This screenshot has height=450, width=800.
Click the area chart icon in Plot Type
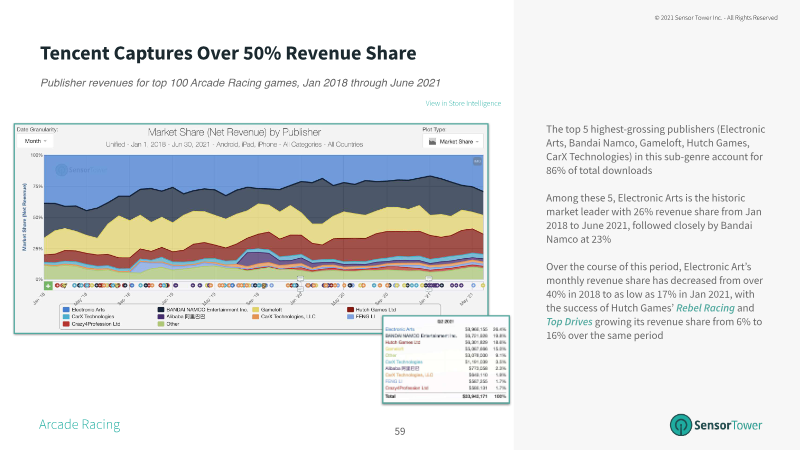[x=432, y=141]
